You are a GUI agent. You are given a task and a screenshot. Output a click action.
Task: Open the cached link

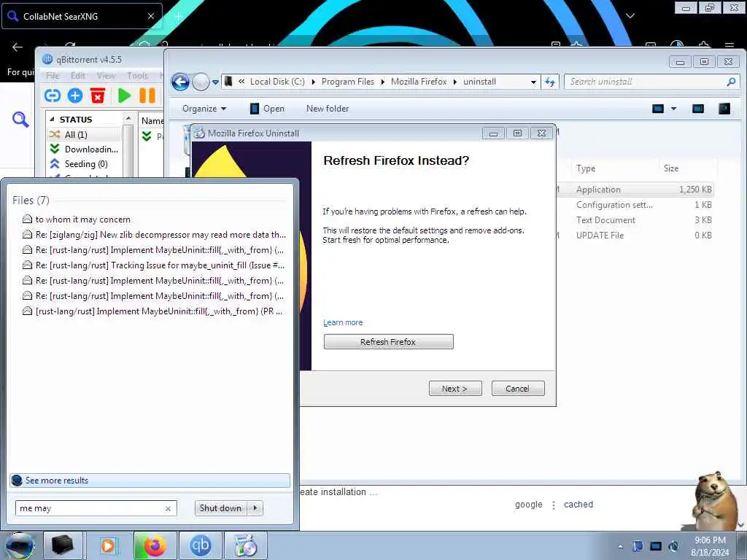(578, 505)
